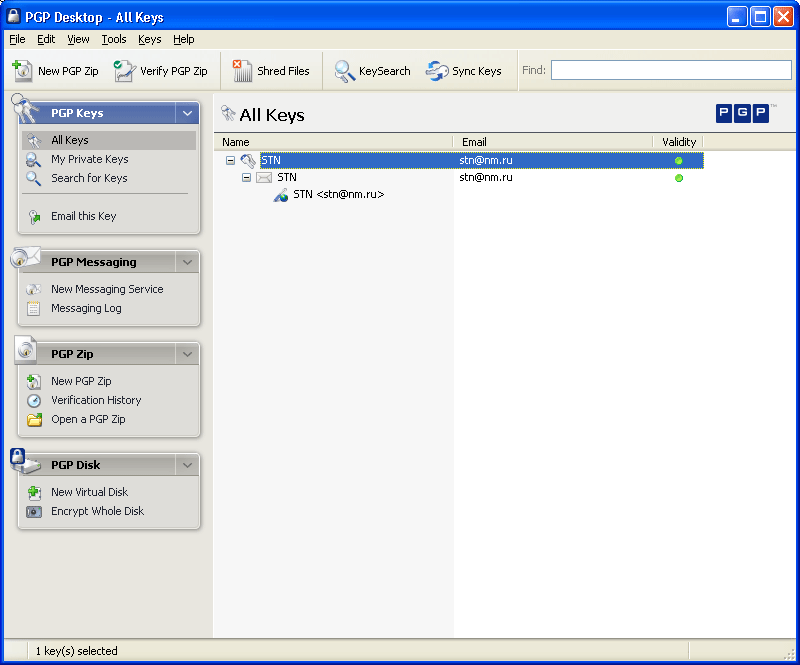Click the Verify PGP Zip toolbar icon
Screen dimensions: 800x665
pos(124,71)
